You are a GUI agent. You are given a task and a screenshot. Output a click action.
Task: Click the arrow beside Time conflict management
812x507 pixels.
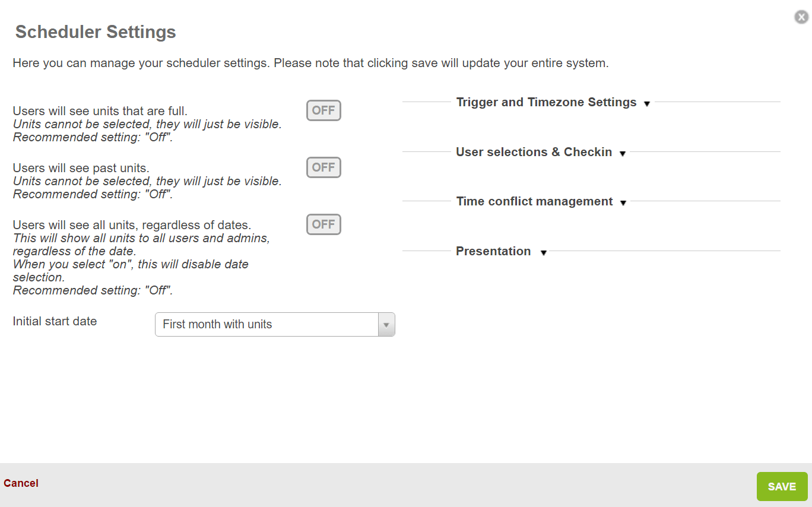point(623,203)
